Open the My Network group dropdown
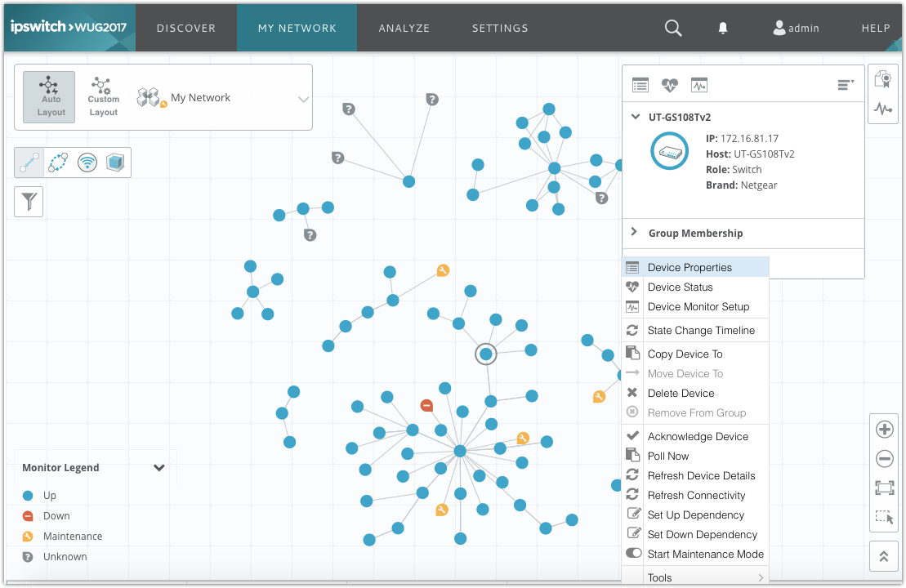 (x=303, y=100)
